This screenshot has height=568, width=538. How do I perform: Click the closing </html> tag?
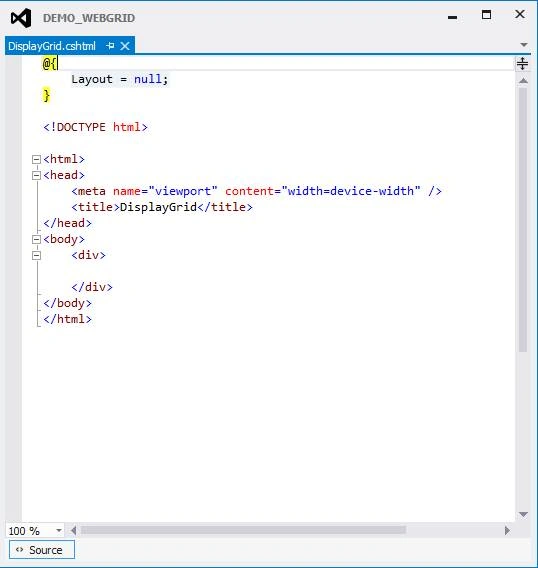point(67,319)
